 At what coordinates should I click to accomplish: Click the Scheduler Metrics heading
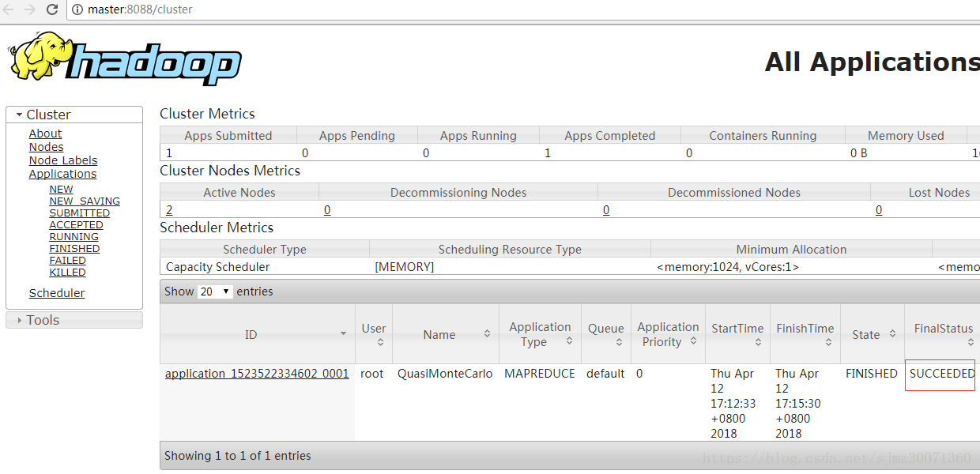coord(217,228)
